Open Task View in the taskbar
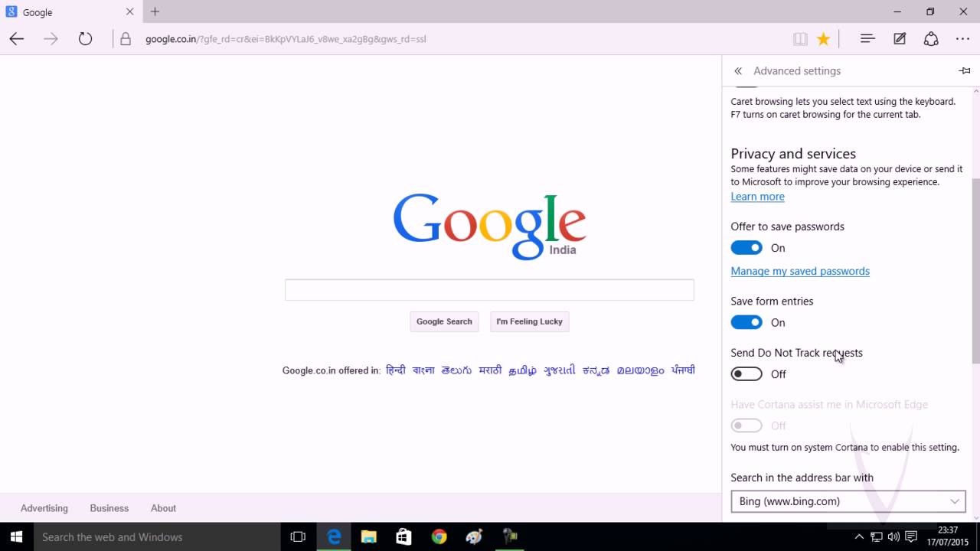Image resolution: width=980 pixels, height=551 pixels. point(298,537)
